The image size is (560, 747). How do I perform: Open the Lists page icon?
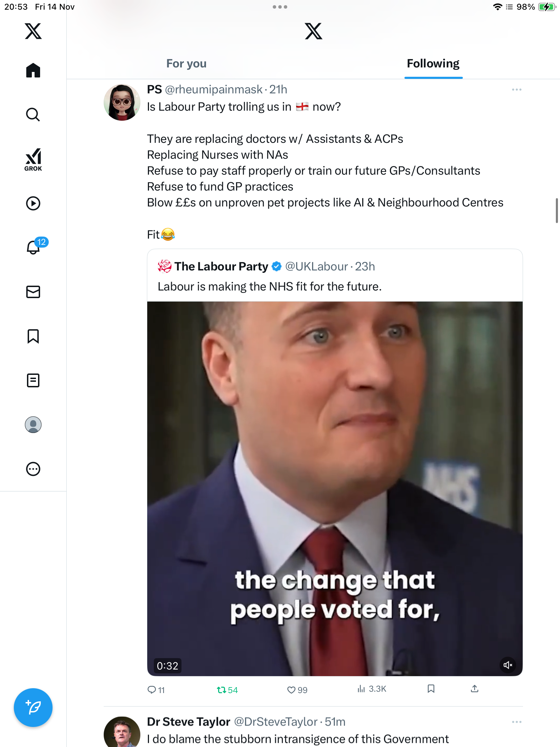(x=33, y=380)
